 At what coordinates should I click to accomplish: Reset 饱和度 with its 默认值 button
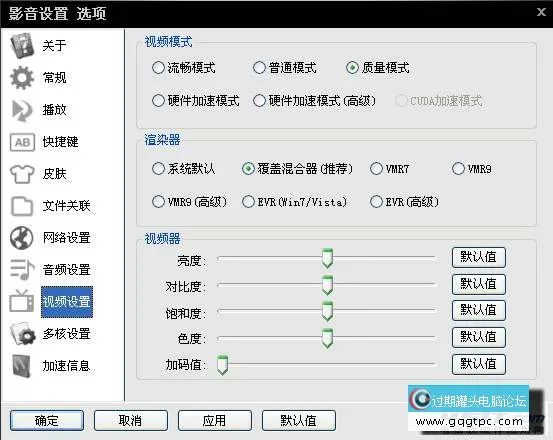[x=479, y=311]
